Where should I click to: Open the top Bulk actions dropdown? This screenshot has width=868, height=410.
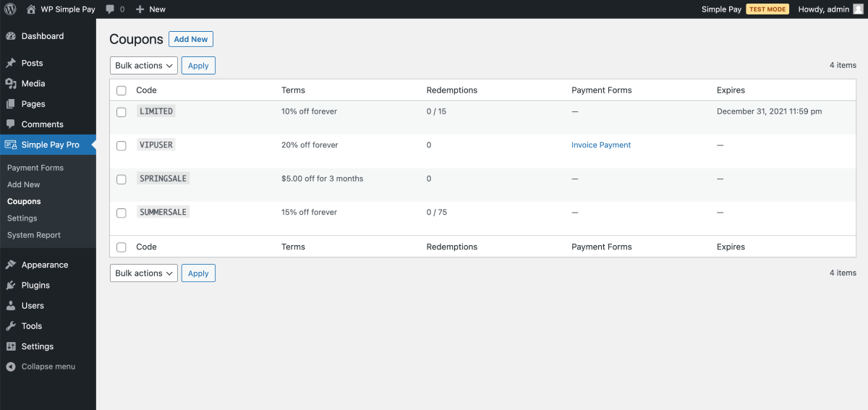point(144,65)
